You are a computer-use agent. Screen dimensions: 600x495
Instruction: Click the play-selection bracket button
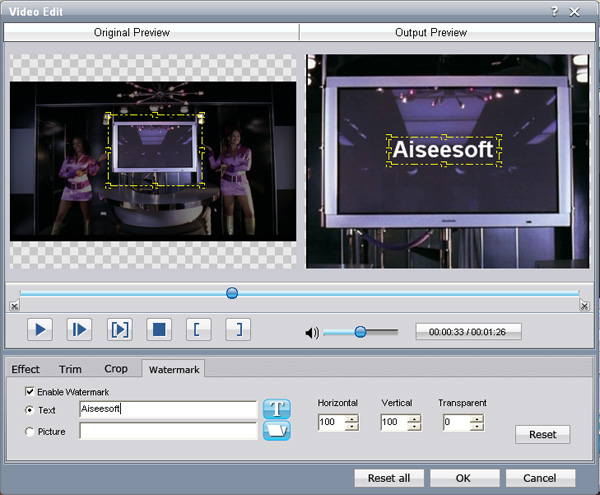[x=119, y=329]
